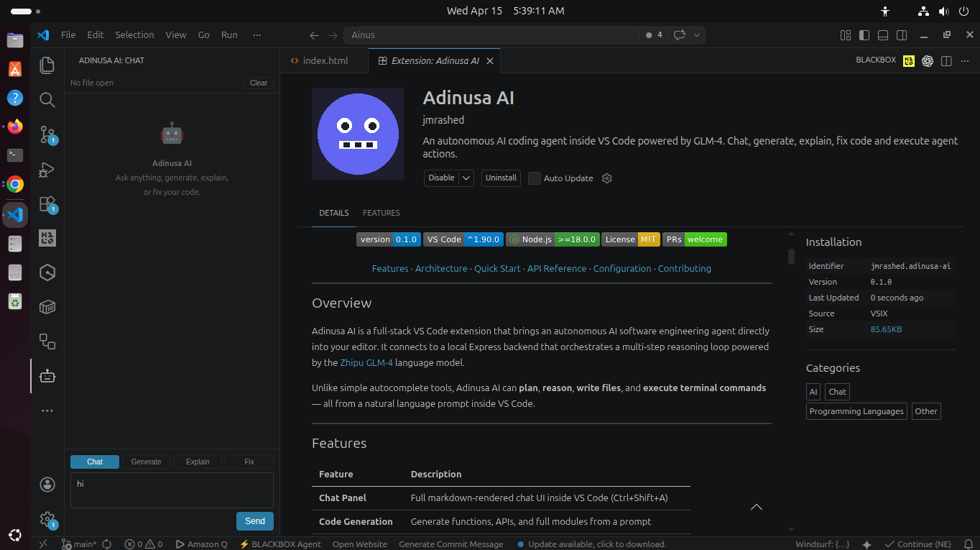Open the File menu
Screen dimensions: 980x550
pyautogui.click(x=68, y=35)
